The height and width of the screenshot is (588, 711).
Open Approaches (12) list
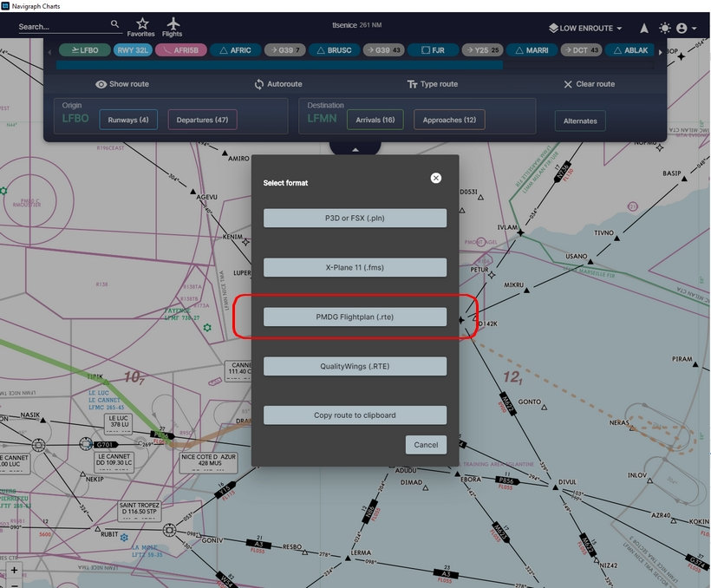pos(449,120)
